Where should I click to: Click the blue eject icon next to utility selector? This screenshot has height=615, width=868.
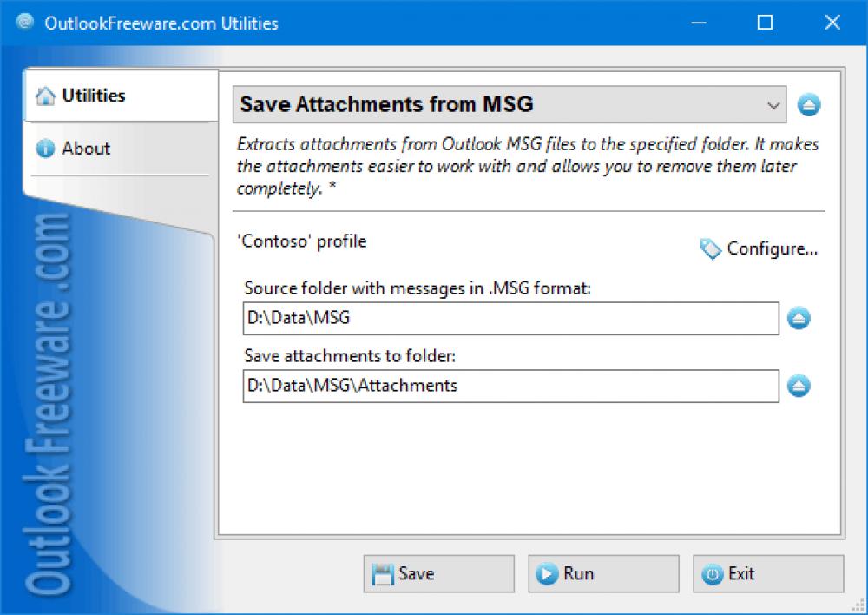click(x=809, y=104)
